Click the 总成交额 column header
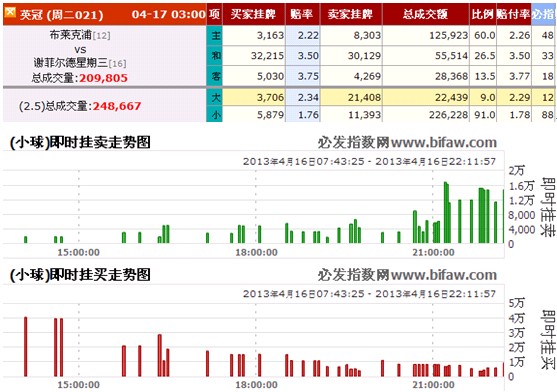 (x=426, y=14)
